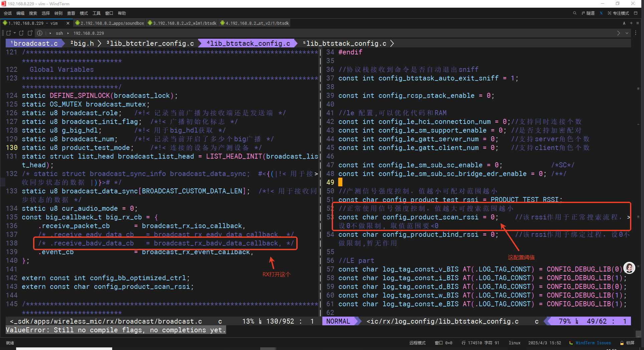Open the 工具 (Tools) menu
The width and height of the screenshot is (644, 350).
pyautogui.click(x=97, y=13)
